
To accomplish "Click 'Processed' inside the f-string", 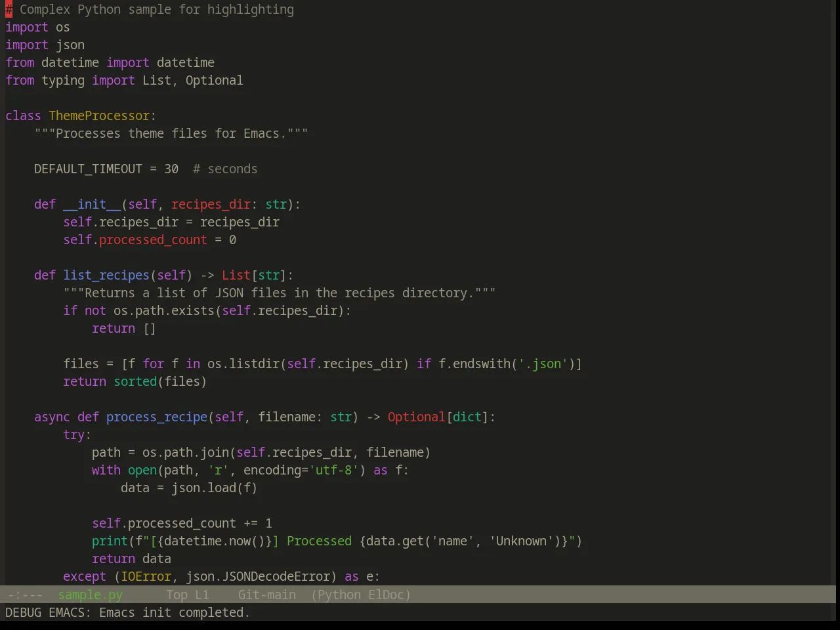I will (x=319, y=541).
